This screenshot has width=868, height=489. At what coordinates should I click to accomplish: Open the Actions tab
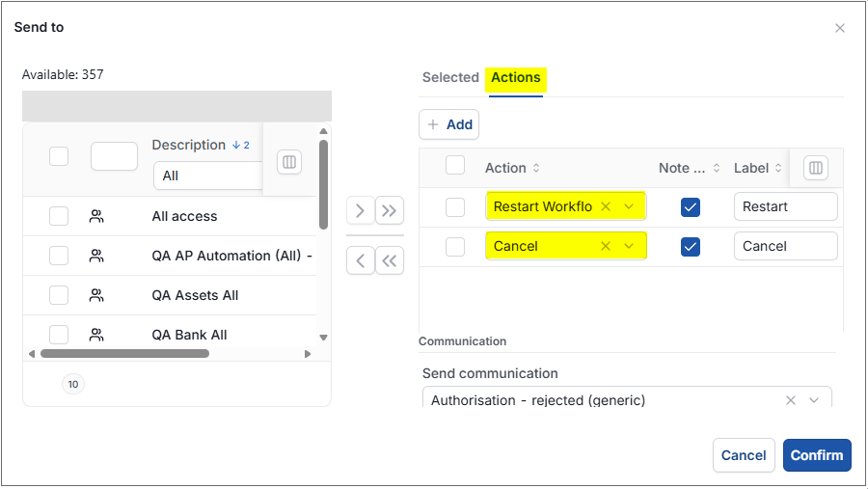click(516, 77)
